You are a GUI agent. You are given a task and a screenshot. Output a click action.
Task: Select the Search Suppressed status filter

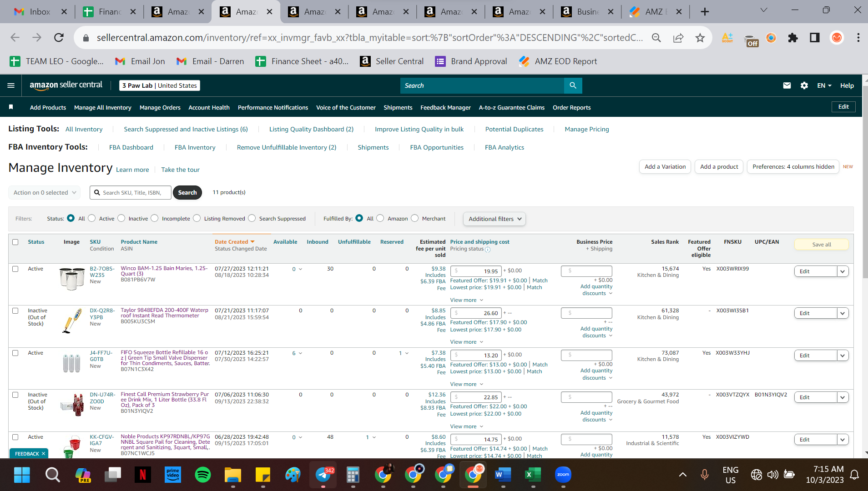click(x=252, y=218)
